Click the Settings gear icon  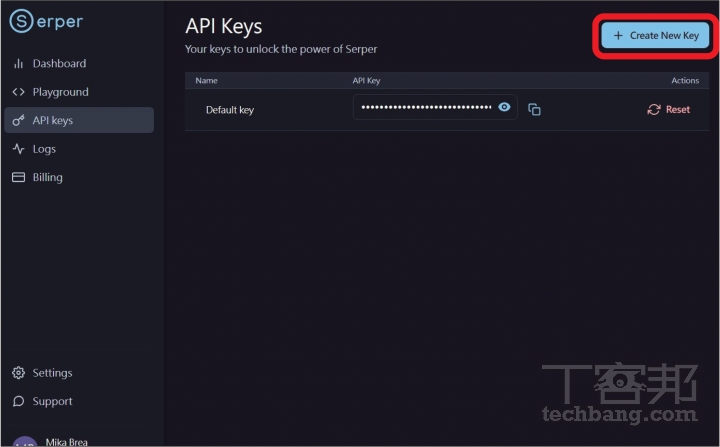[18, 373]
